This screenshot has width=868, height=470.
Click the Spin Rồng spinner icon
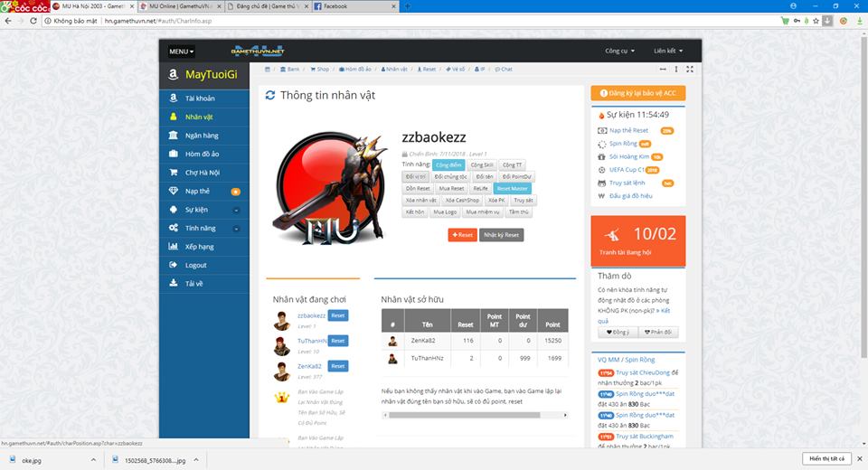[x=602, y=144]
